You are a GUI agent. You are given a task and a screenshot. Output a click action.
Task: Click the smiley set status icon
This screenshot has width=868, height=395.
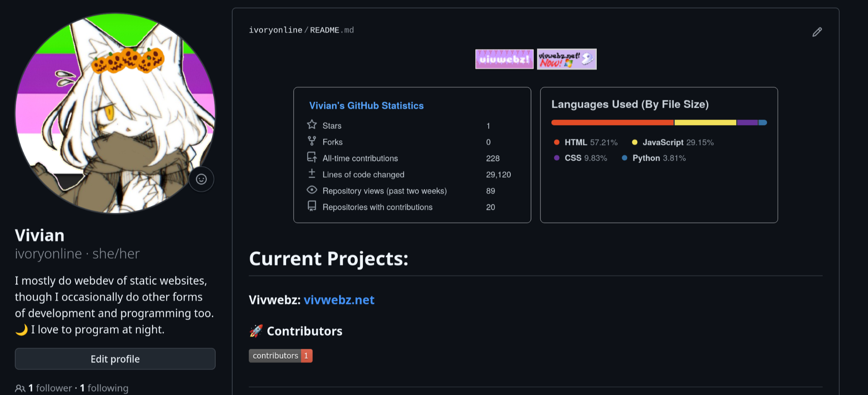tap(201, 179)
